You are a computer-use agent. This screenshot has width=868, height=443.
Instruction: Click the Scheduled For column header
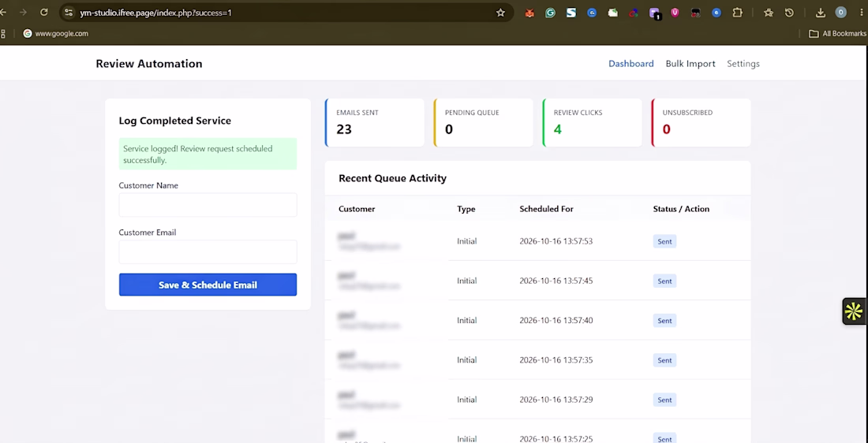[x=546, y=209]
